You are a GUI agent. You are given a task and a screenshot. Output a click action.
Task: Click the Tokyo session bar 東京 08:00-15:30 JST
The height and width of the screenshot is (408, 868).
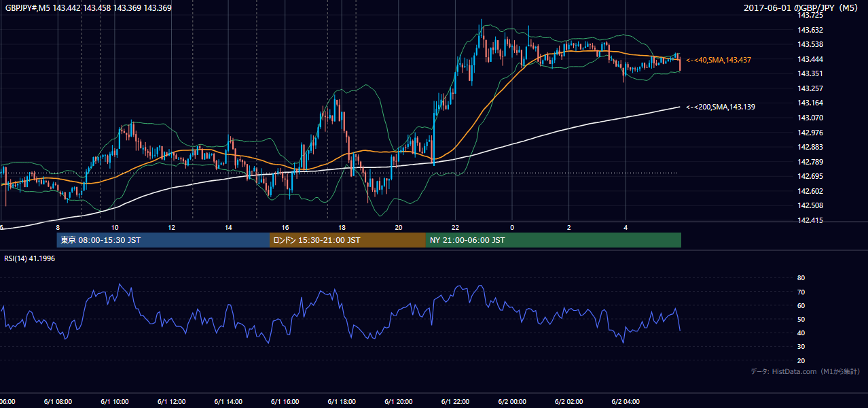click(163, 240)
